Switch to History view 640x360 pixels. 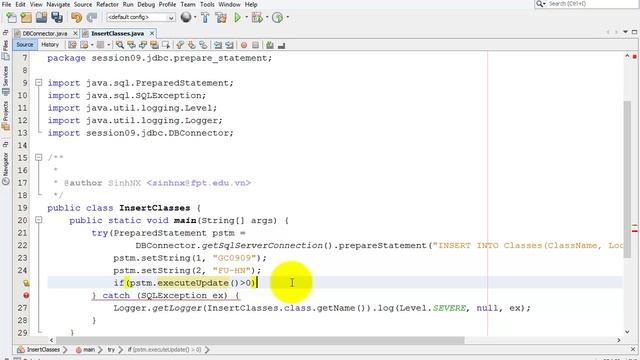point(50,44)
